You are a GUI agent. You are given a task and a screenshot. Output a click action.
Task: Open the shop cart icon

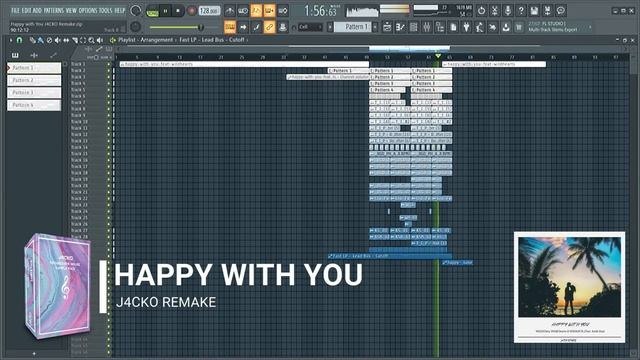(519, 27)
